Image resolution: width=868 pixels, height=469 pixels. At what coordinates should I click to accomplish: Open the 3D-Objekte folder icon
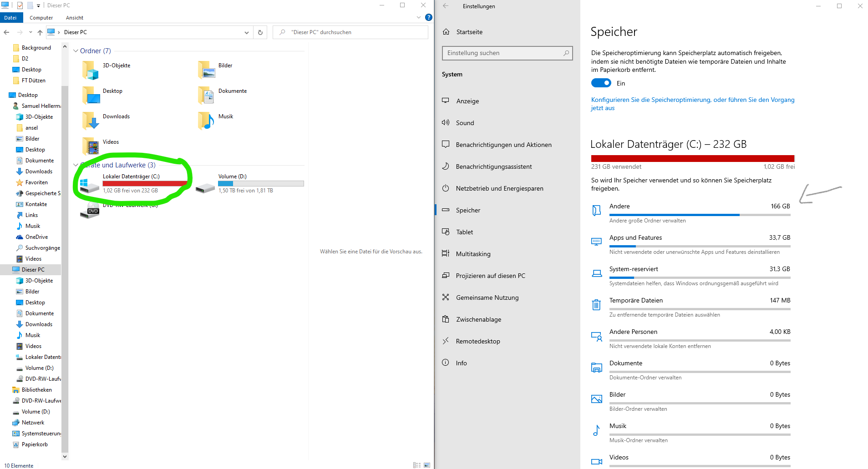pyautogui.click(x=91, y=71)
